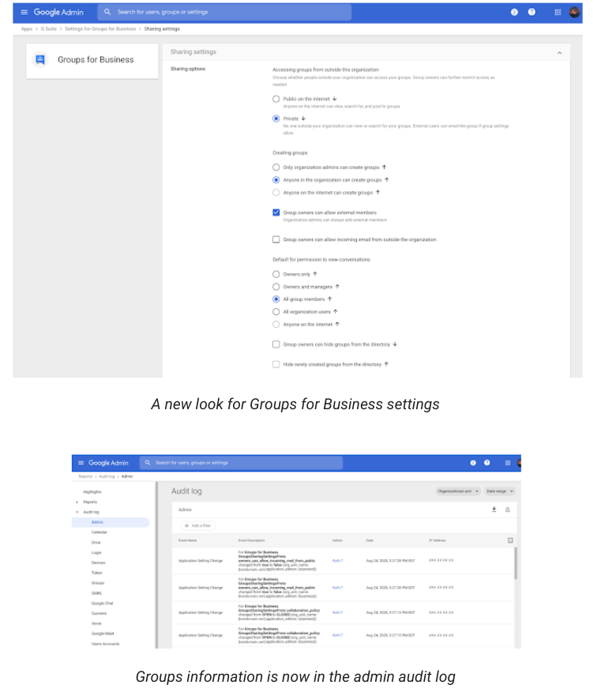Open Login audit log in sidebar
Image resolution: width=616 pixels, height=696 pixels.
tap(96, 553)
